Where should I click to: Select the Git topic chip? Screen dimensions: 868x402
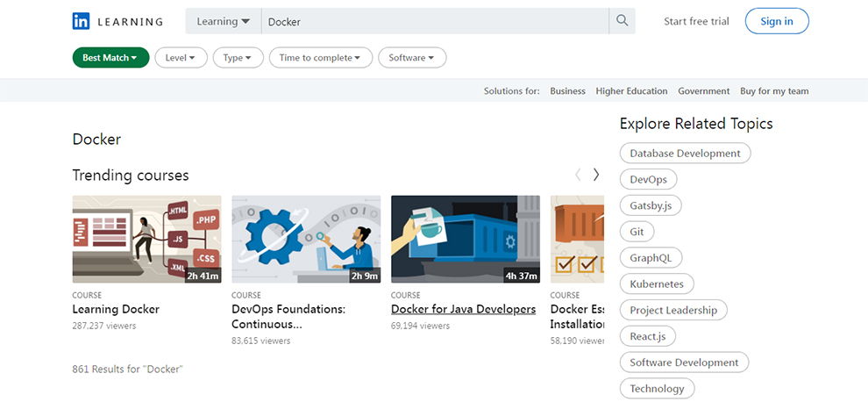[637, 231]
